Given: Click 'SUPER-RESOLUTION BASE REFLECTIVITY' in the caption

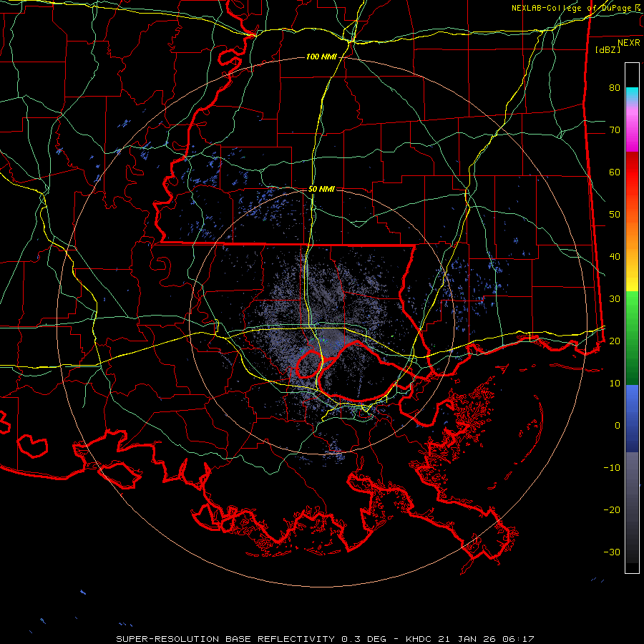Looking at the screenshot, I should click(225, 639).
